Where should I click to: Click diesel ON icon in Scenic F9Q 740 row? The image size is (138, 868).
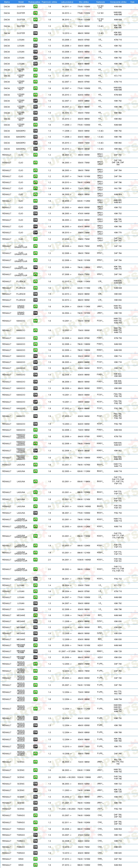point(35,809)
